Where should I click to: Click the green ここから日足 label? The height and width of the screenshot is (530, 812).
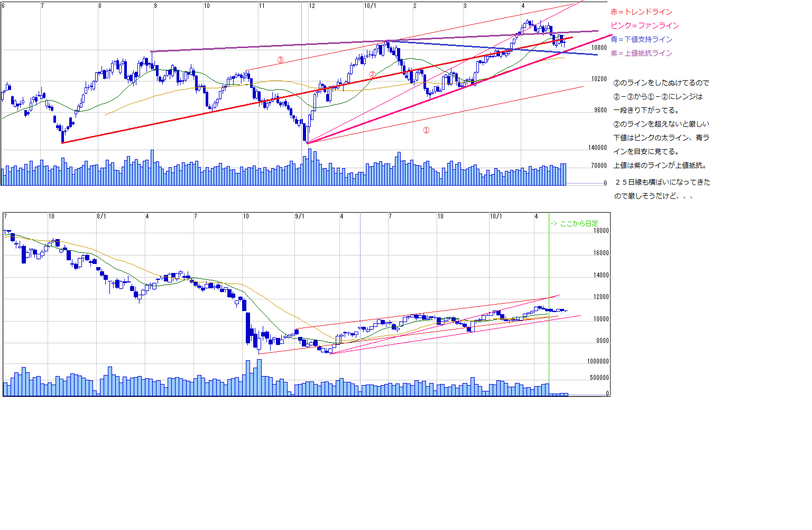click(x=575, y=224)
